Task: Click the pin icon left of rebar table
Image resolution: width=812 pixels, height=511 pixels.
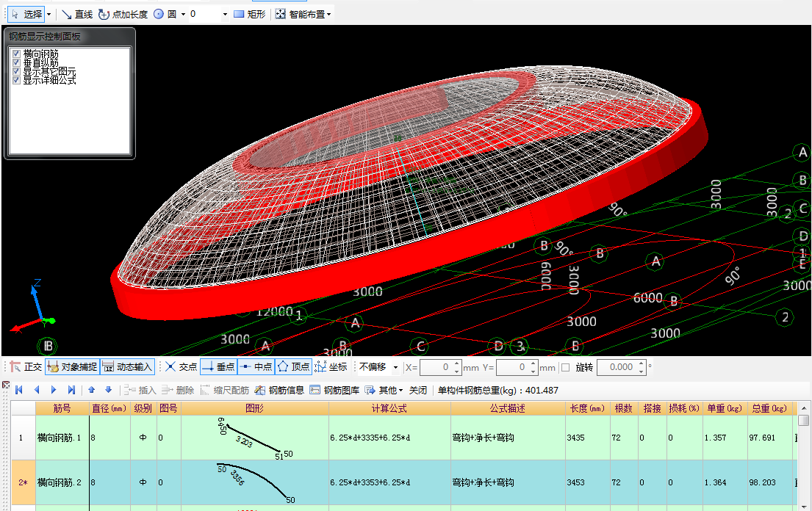Action: 6,385
